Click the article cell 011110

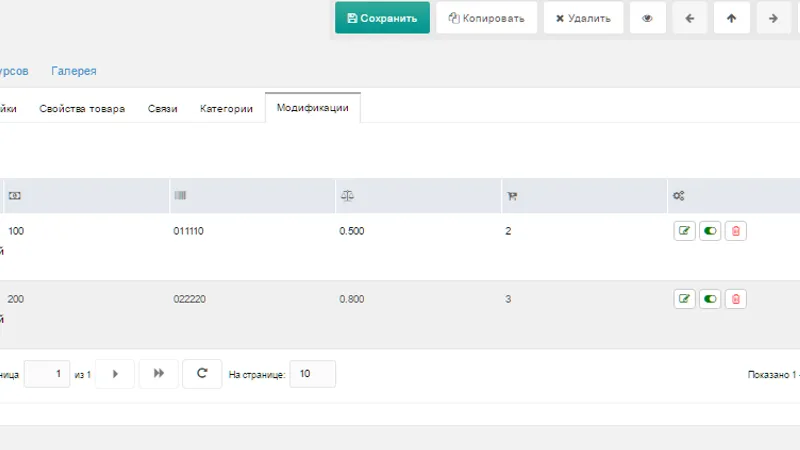click(x=188, y=231)
